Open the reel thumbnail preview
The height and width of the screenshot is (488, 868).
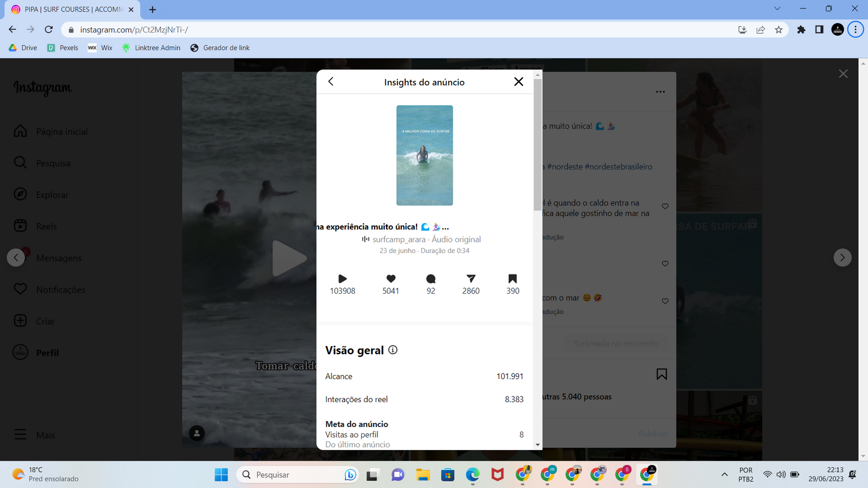pyautogui.click(x=424, y=155)
